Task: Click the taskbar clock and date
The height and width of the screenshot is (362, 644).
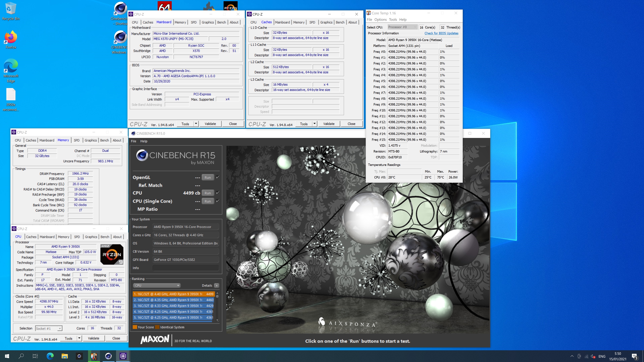Action: tap(618, 356)
